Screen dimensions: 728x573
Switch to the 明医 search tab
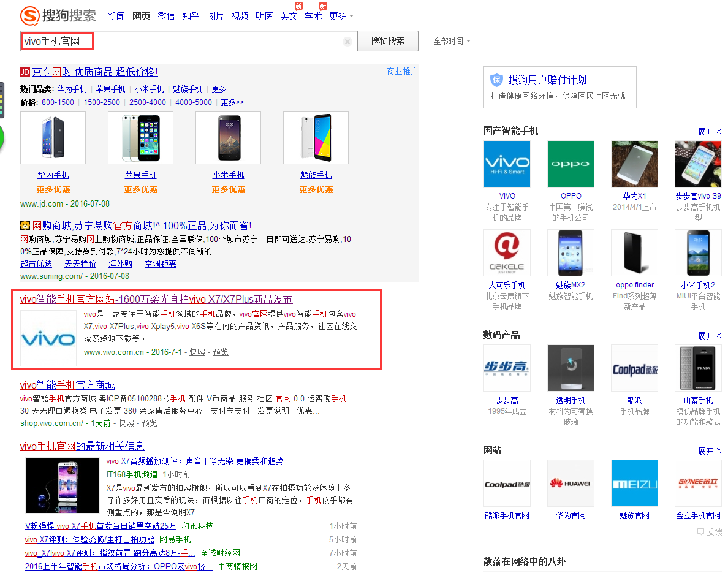(264, 17)
